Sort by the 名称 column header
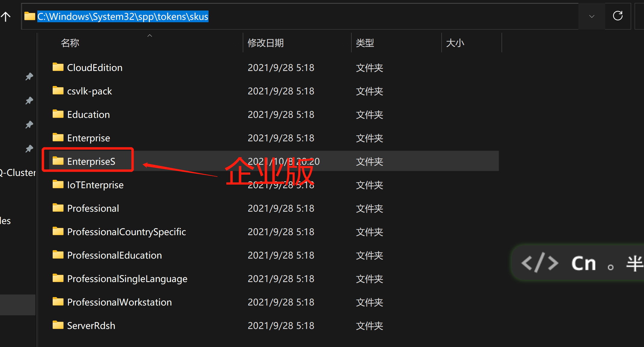The height and width of the screenshot is (347, 644). [x=70, y=43]
